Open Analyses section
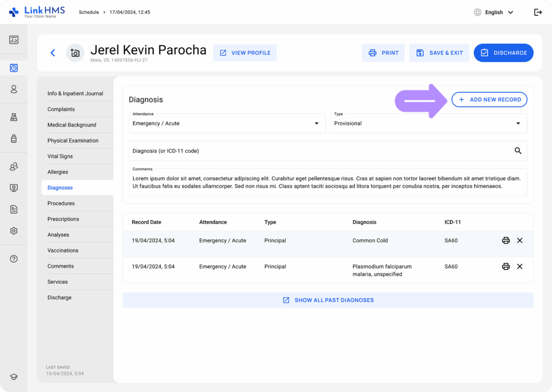Viewport: 552px width, 392px height. 58,235
